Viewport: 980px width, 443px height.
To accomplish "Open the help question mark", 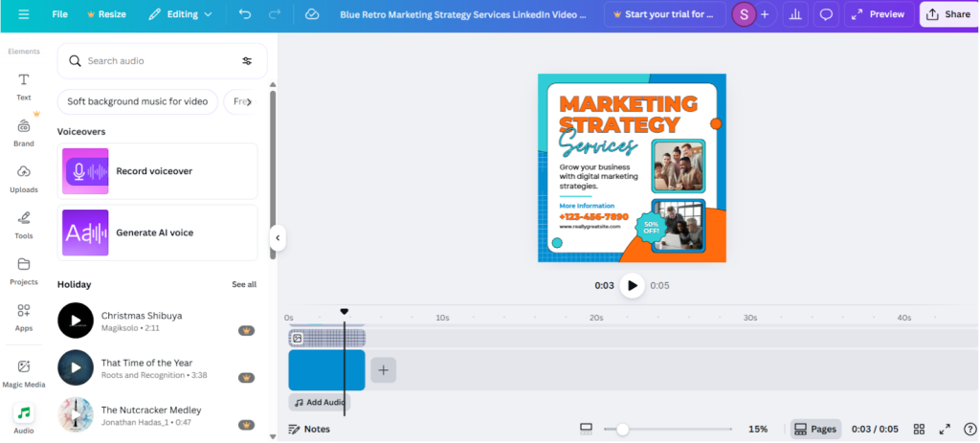I will tap(970, 430).
